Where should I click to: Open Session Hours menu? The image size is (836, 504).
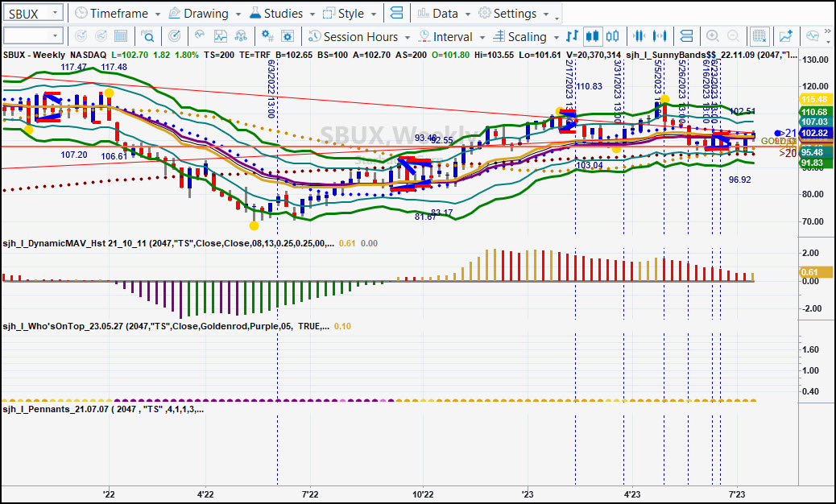tap(353, 36)
